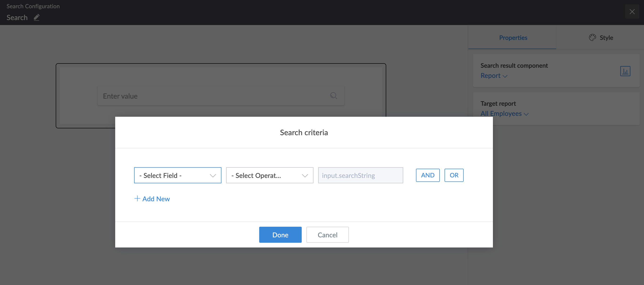Click the Done button

click(280, 235)
